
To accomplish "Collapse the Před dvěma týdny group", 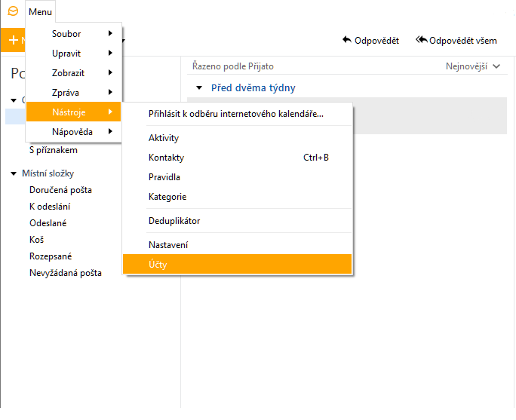I will pyautogui.click(x=199, y=88).
